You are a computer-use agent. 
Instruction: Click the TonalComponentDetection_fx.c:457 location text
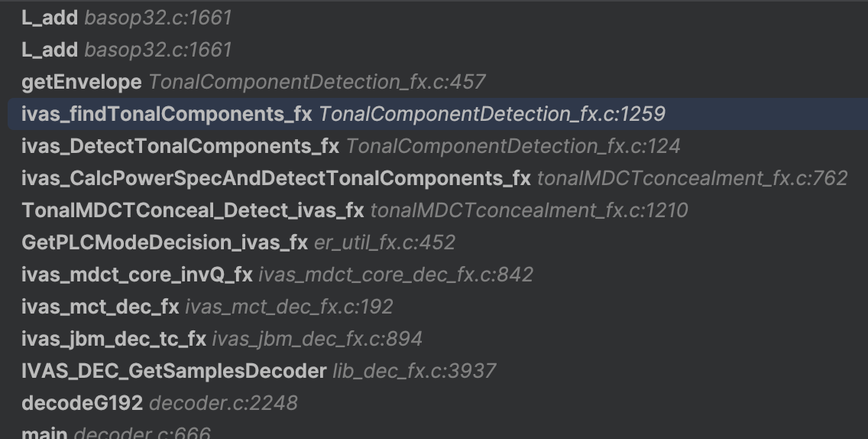click(x=317, y=82)
